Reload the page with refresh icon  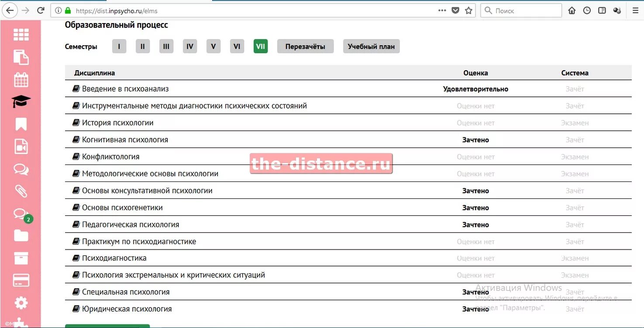coord(41,10)
